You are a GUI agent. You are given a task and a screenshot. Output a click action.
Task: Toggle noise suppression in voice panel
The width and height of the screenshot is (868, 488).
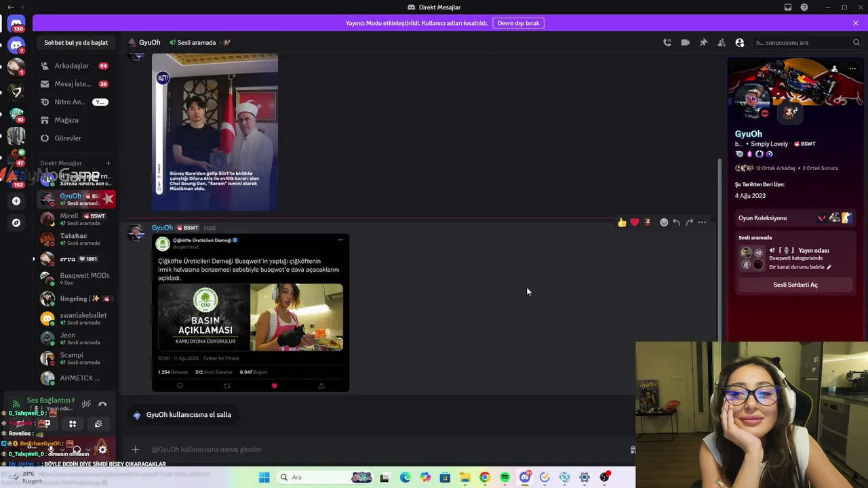click(x=86, y=404)
